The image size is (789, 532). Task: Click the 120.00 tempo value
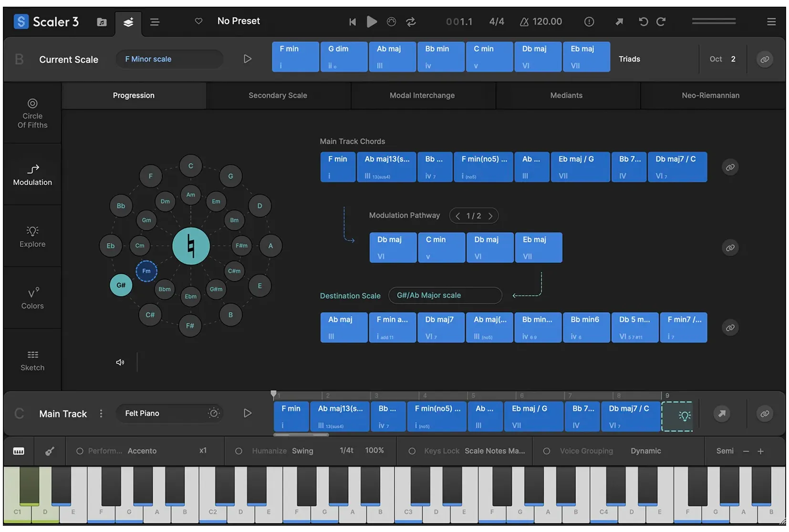click(547, 21)
